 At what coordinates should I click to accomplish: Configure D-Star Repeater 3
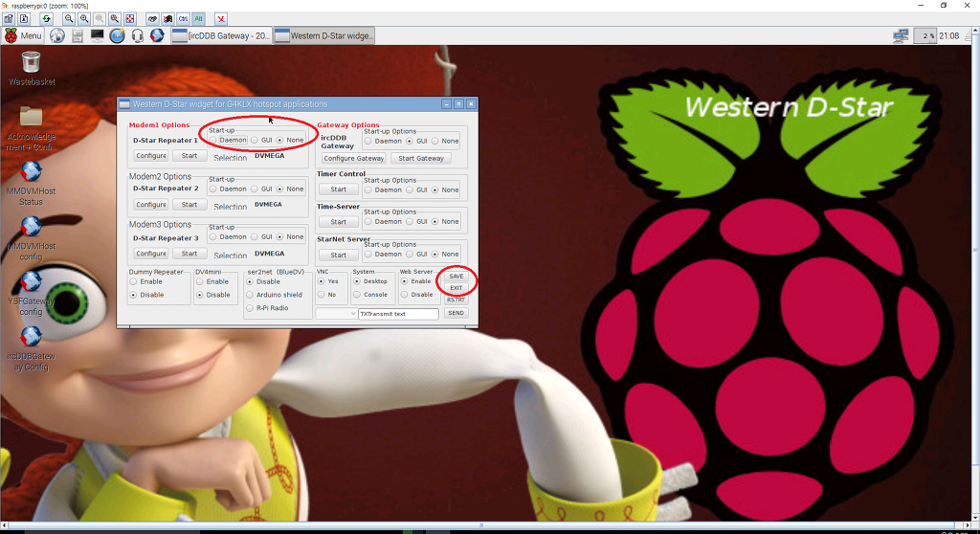point(150,254)
